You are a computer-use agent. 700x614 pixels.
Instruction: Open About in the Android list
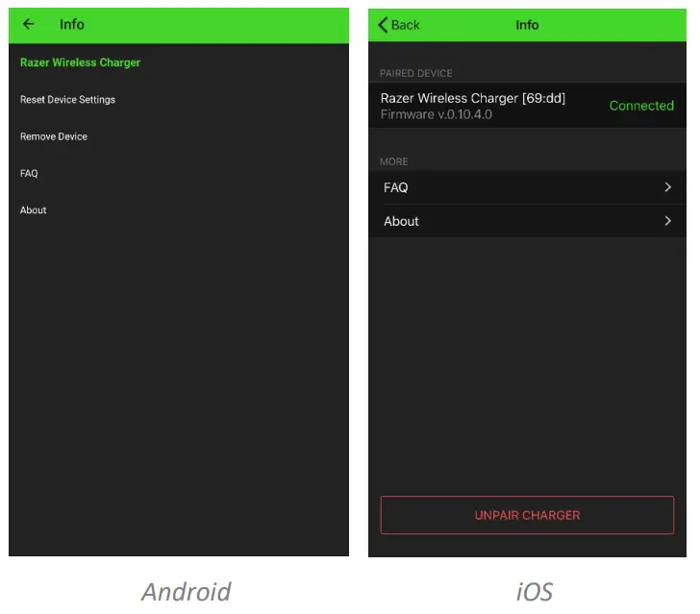[x=33, y=210]
